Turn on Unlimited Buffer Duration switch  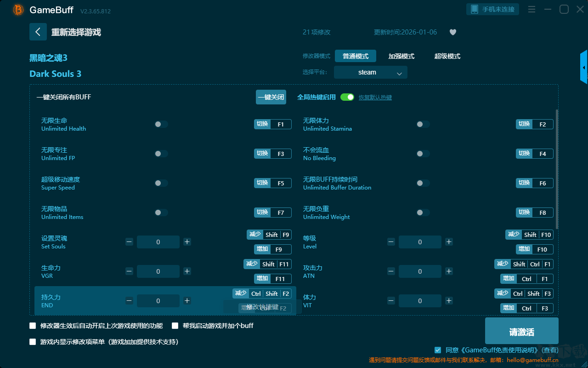tap(423, 183)
